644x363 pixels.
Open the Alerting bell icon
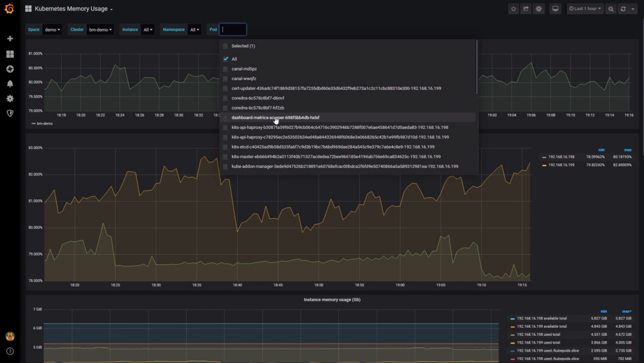point(10,84)
